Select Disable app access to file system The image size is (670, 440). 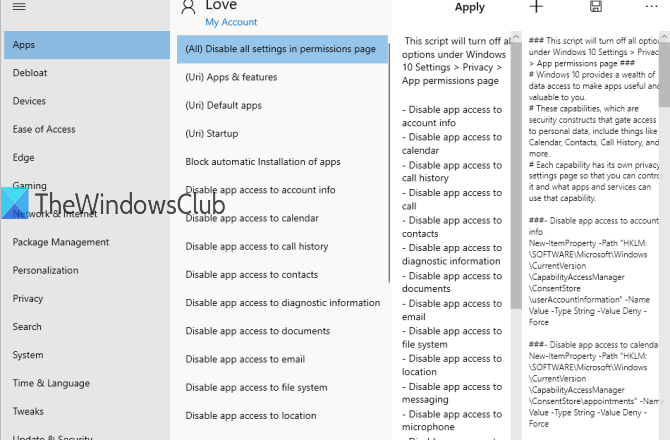pos(282,387)
